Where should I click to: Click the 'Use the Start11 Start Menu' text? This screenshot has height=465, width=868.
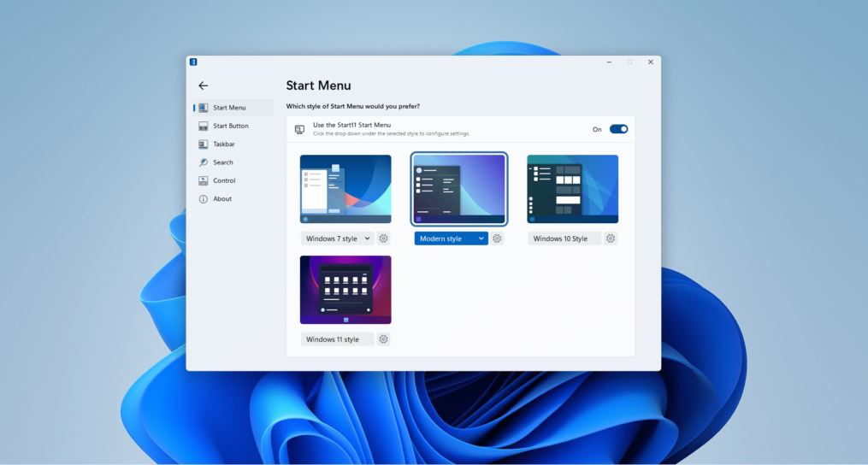coord(352,125)
